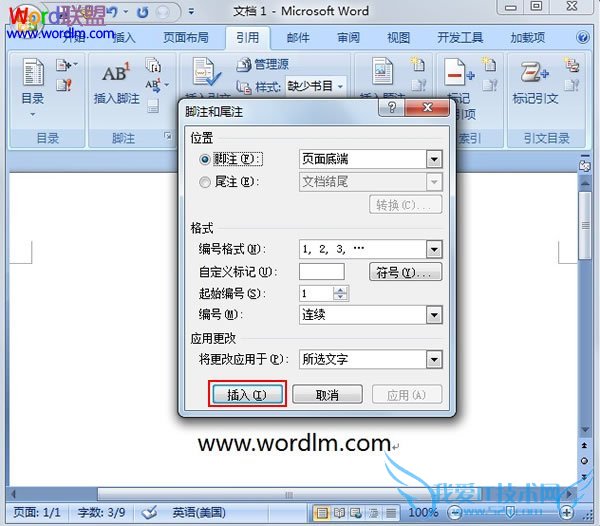
Task: Click the dialog help question mark button
Action: click(391, 107)
